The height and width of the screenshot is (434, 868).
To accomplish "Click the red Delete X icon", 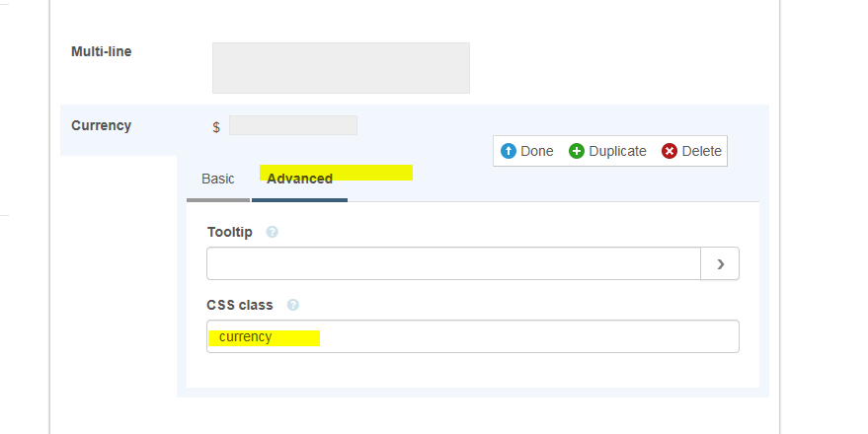I will 670,151.
